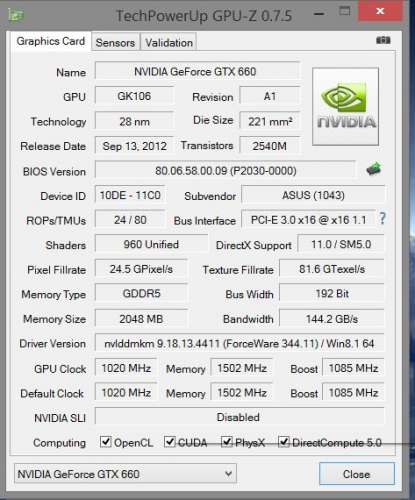Click the ROPs/TMUs value 24 / 80
415x500 pixels.
click(130, 220)
